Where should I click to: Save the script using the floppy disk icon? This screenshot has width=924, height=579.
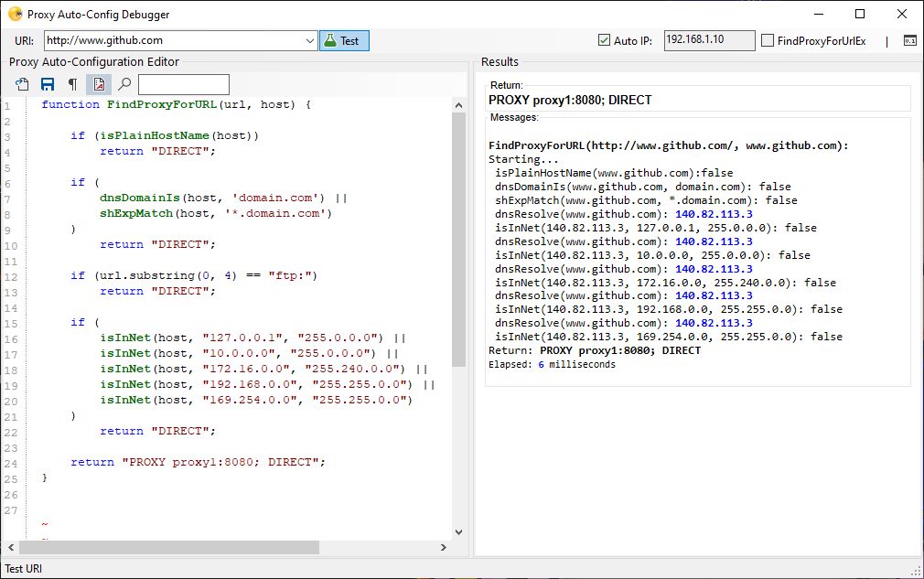tap(48, 84)
